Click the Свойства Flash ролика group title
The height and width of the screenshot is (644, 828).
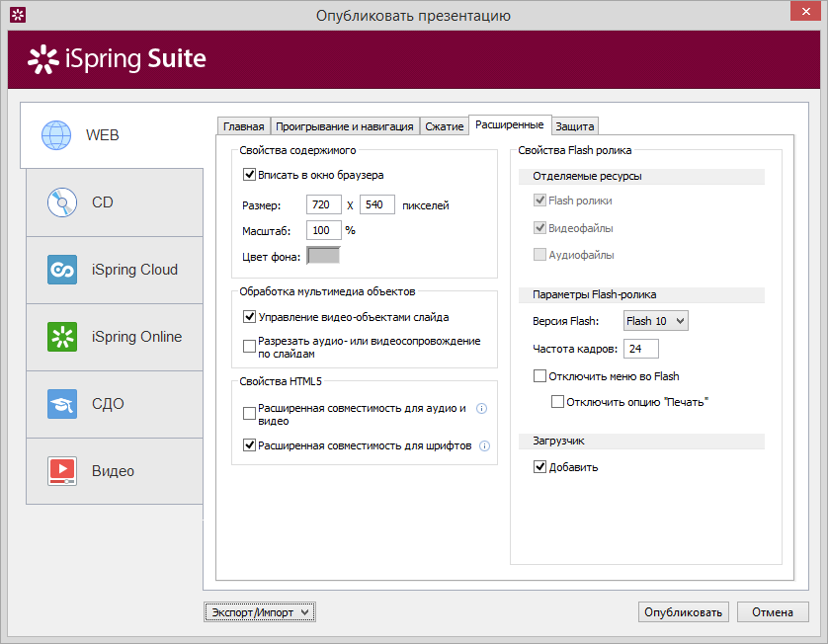pos(574,150)
